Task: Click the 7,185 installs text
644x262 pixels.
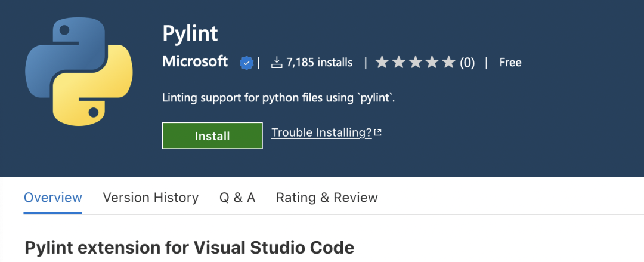Action: point(319,63)
